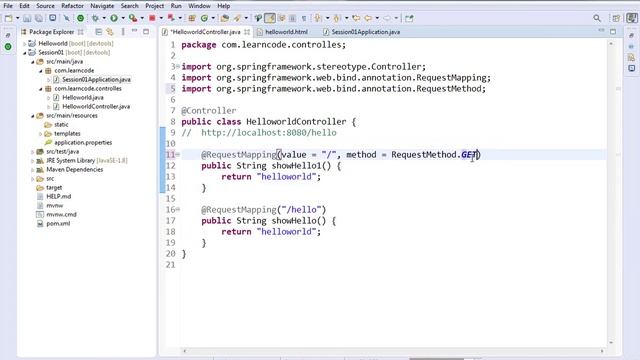
Task: Select pom.xml in Package Explorer
Action: (x=58, y=223)
